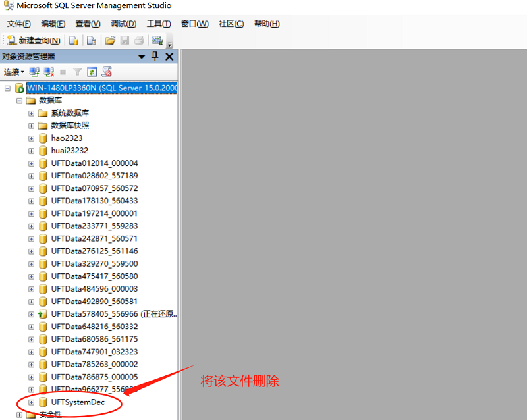Select database UFTData242871_560571
The height and width of the screenshot is (420, 527).
click(x=94, y=238)
